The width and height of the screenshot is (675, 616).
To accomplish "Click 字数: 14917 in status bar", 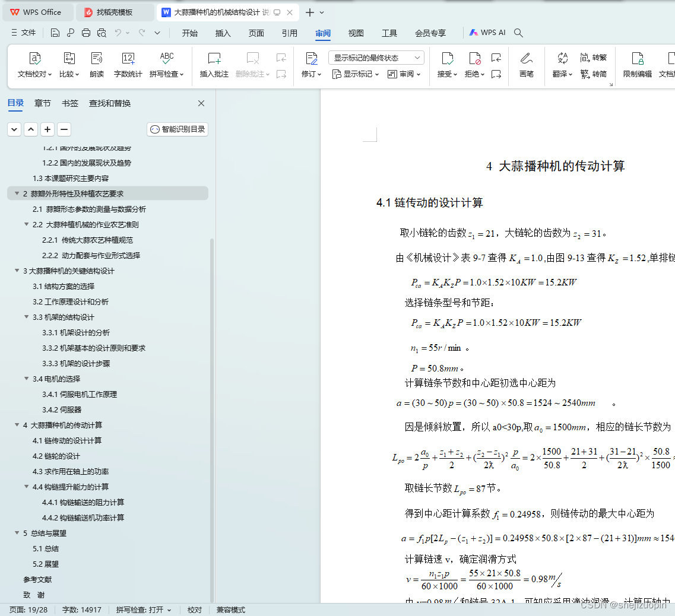I will (x=81, y=609).
